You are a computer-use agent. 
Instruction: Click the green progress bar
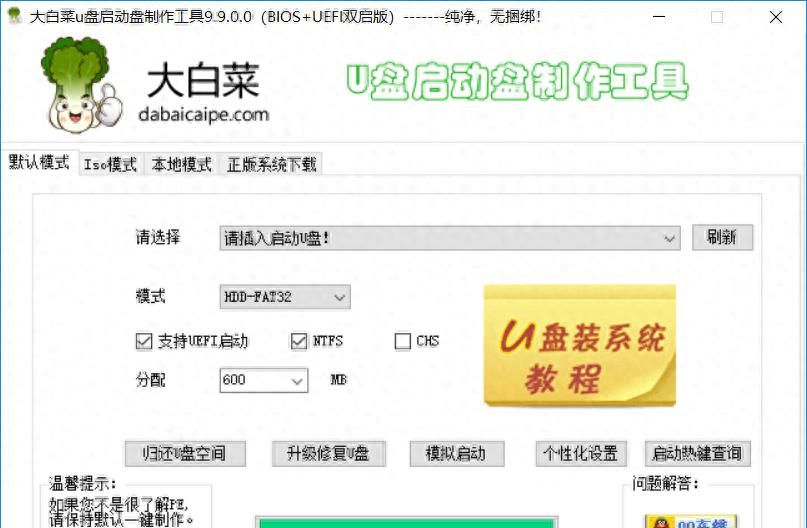[x=407, y=522]
